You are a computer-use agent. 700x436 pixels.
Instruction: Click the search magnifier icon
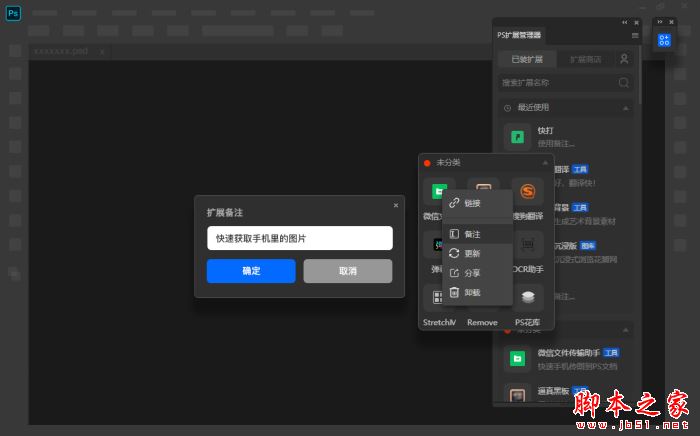click(x=624, y=83)
